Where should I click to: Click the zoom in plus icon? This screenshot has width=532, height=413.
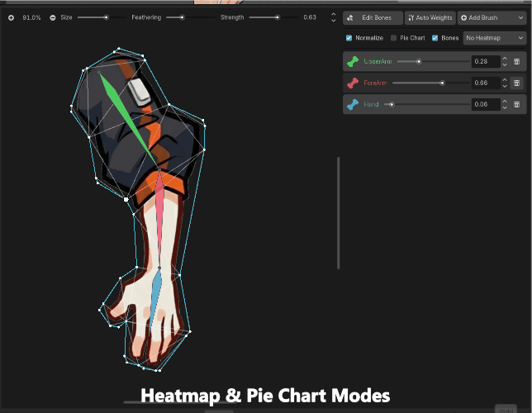(x=12, y=17)
